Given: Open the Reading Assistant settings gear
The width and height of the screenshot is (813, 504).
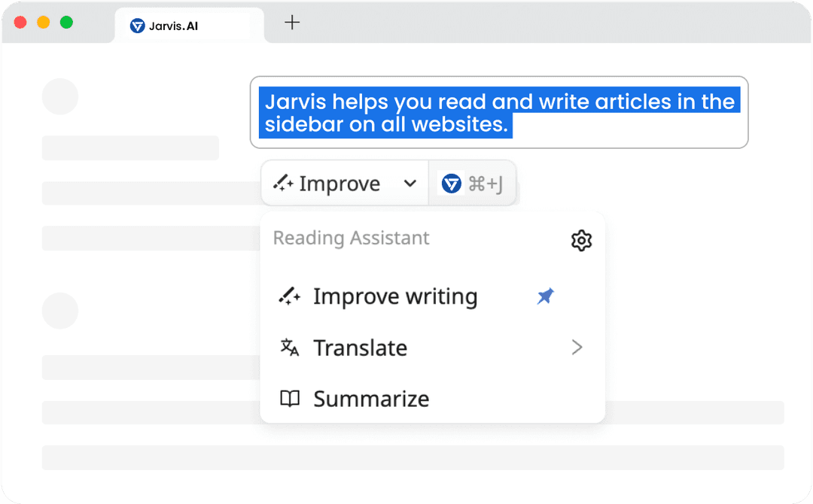Looking at the screenshot, I should coord(581,241).
